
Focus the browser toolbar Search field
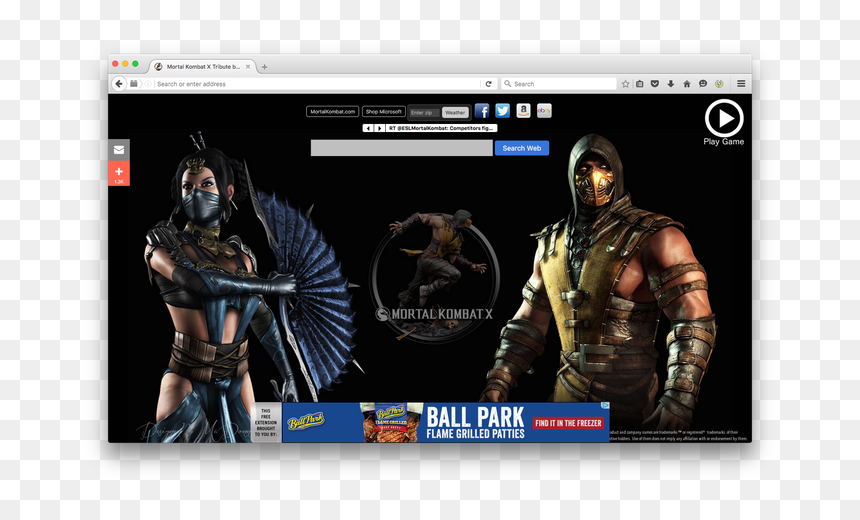(x=559, y=84)
